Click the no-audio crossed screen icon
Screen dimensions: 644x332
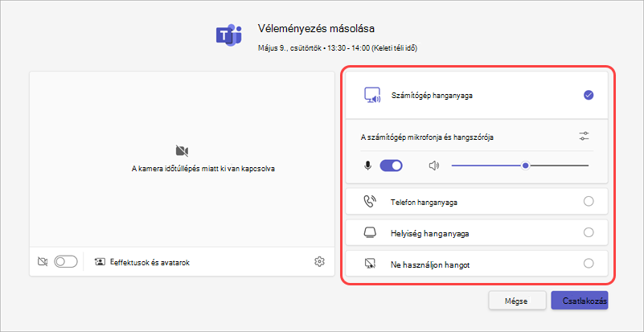[370, 264]
